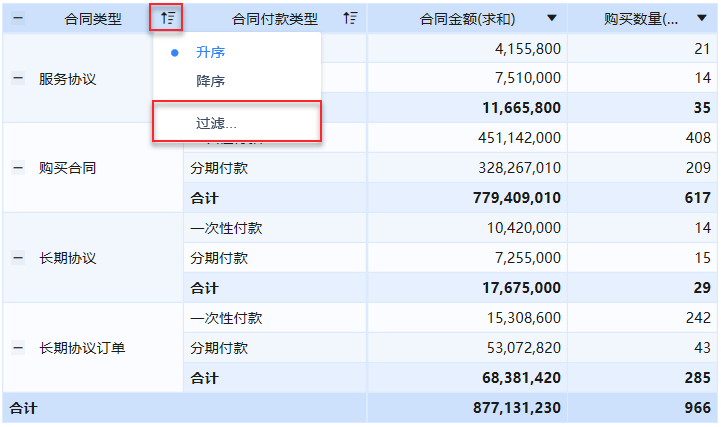Open dropdown arrow on 购买数量 column

click(x=702, y=18)
